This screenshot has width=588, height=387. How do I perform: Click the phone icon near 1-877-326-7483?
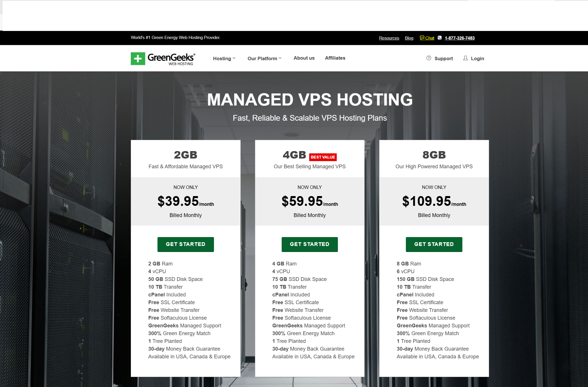440,38
